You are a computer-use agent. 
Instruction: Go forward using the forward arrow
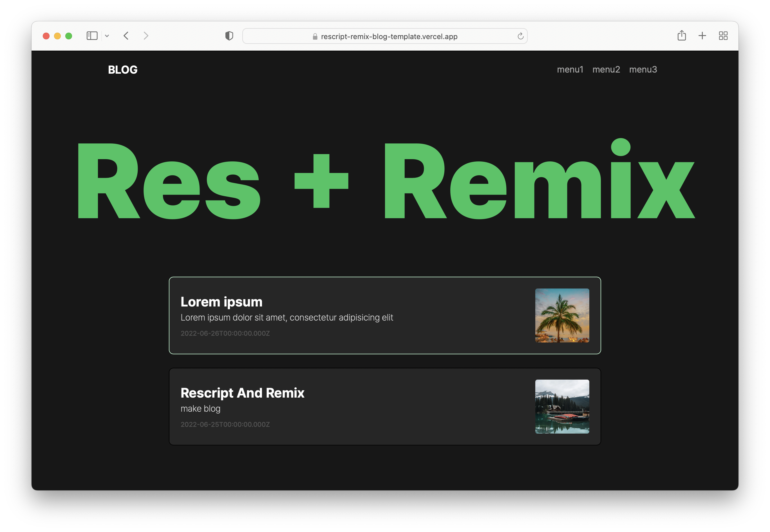pos(146,36)
